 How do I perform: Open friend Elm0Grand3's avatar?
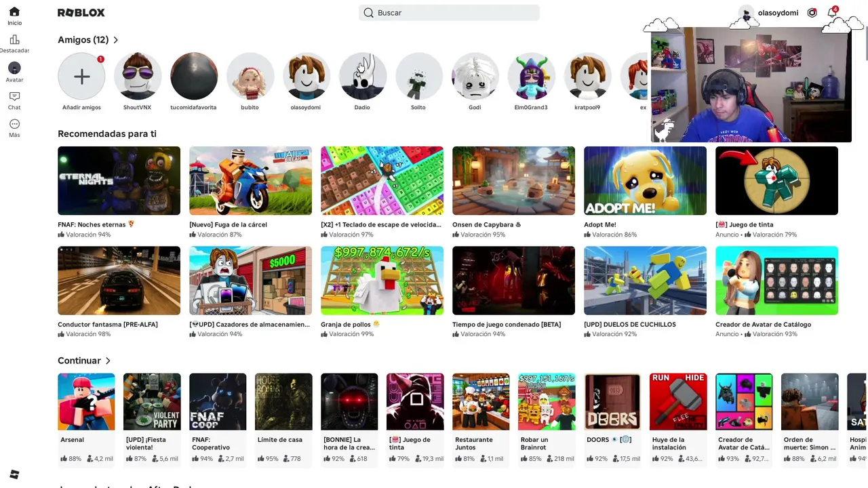[532, 77]
